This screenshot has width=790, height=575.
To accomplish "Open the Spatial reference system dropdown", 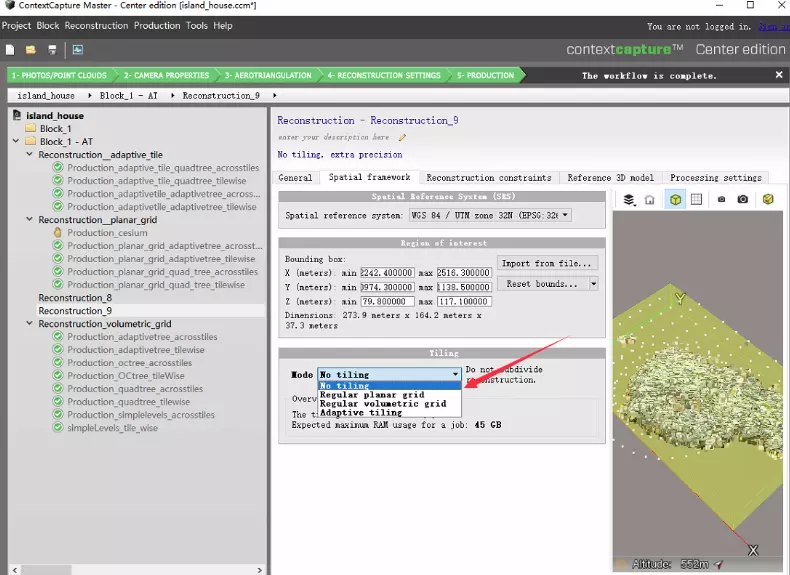I will pos(489,215).
